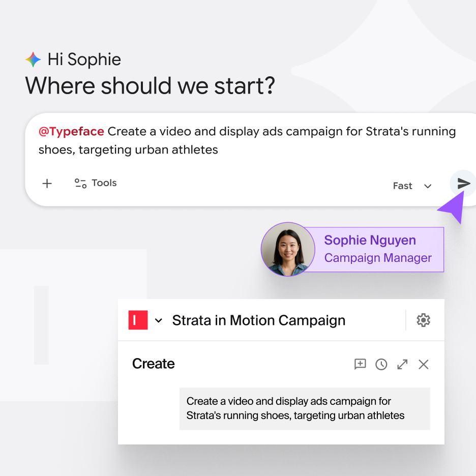Open the plus attachment menu
This screenshot has width=476, height=476.
point(47,184)
